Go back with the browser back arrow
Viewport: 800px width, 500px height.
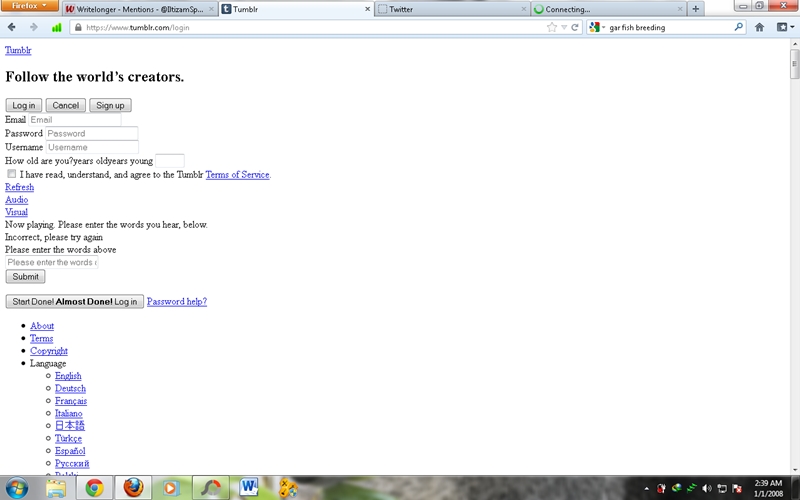pos(11,27)
